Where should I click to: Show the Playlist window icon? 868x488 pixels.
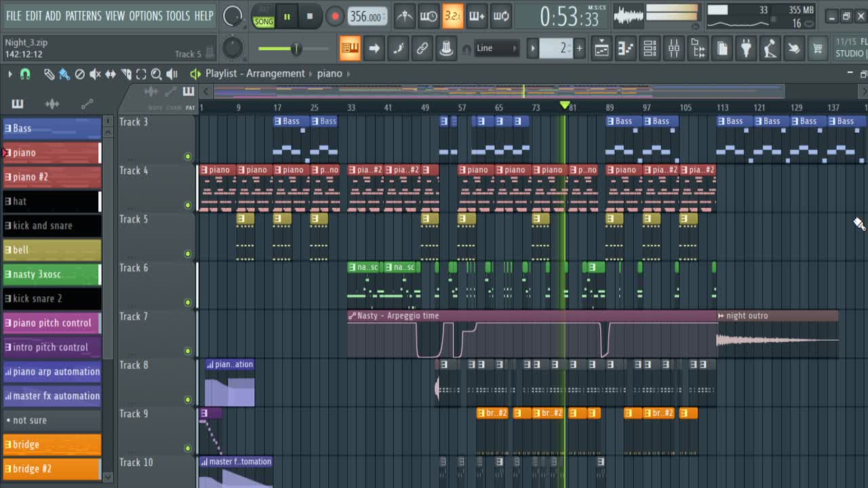(x=601, y=48)
